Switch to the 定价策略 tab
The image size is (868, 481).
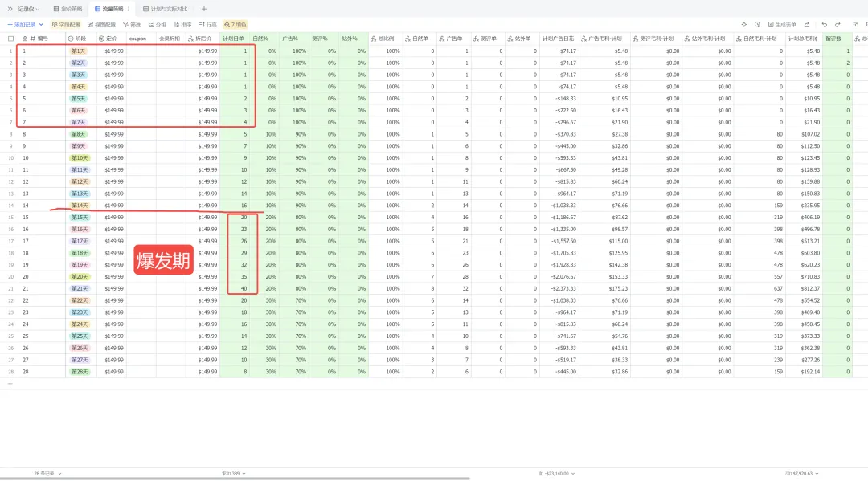point(68,9)
